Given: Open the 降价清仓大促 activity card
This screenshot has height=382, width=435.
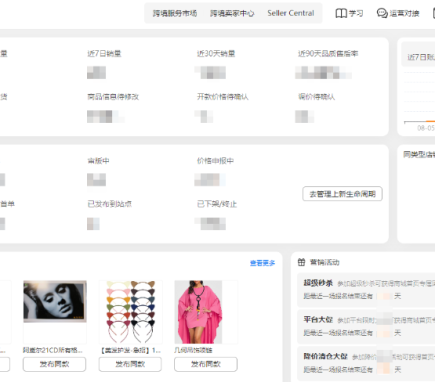Looking at the screenshot, I should [366, 363].
